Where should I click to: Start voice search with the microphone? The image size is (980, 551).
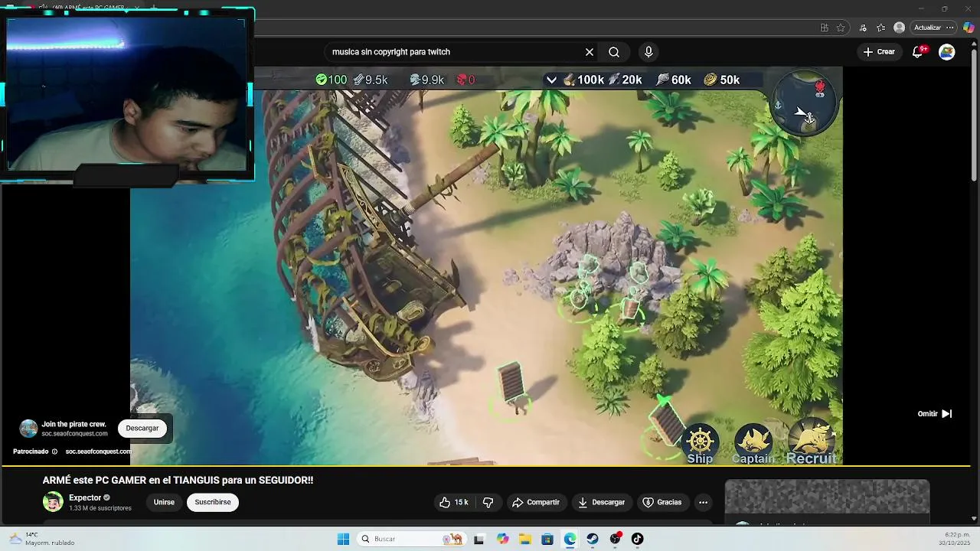tap(648, 52)
